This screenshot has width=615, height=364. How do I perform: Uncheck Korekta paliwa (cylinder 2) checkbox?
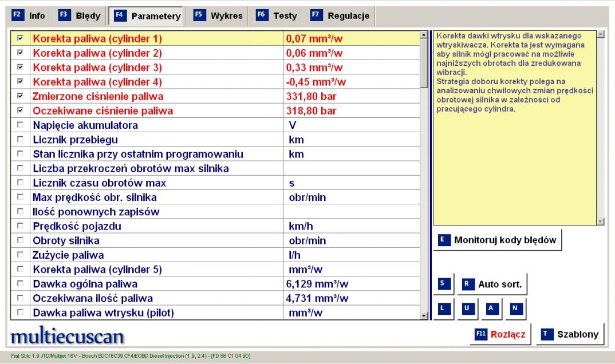coord(20,53)
